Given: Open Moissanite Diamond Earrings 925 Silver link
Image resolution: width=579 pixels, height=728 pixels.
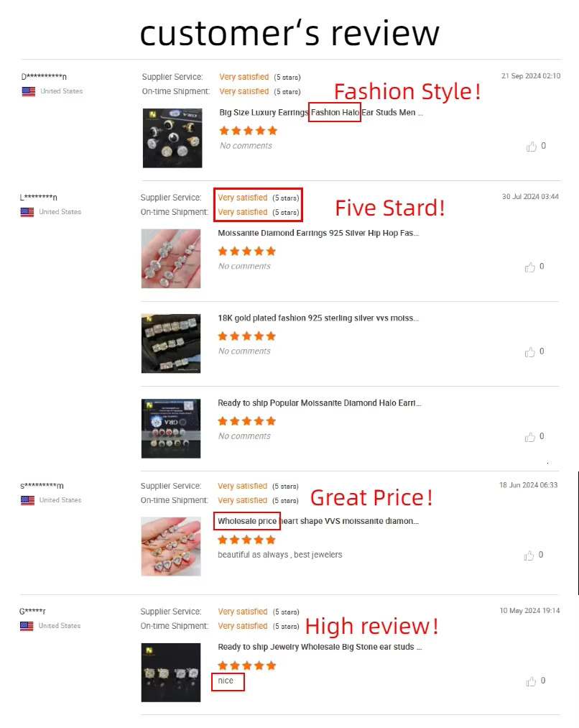Looking at the screenshot, I should click(x=318, y=233).
